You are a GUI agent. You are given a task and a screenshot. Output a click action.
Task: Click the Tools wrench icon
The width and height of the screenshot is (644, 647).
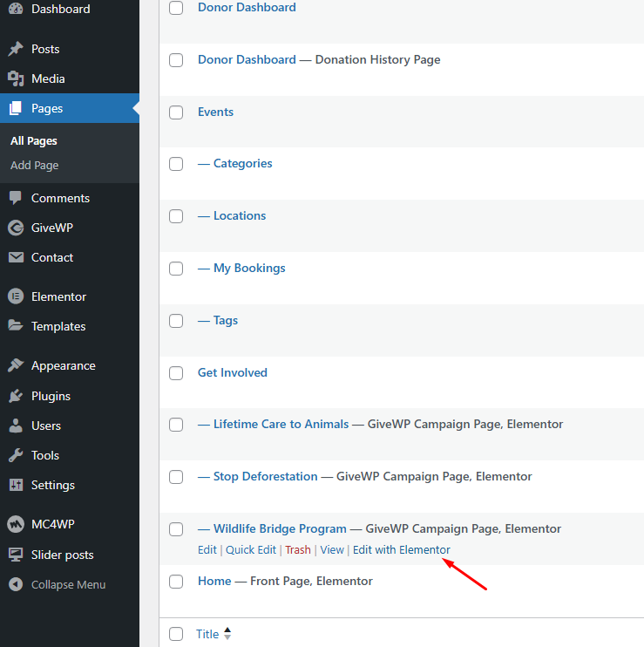[x=16, y=455]
